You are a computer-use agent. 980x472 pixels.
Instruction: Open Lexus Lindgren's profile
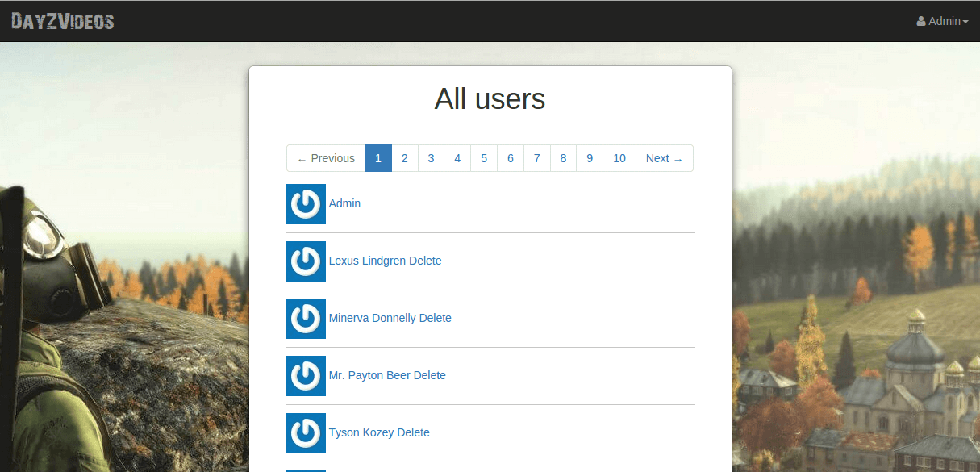[367, 261]
